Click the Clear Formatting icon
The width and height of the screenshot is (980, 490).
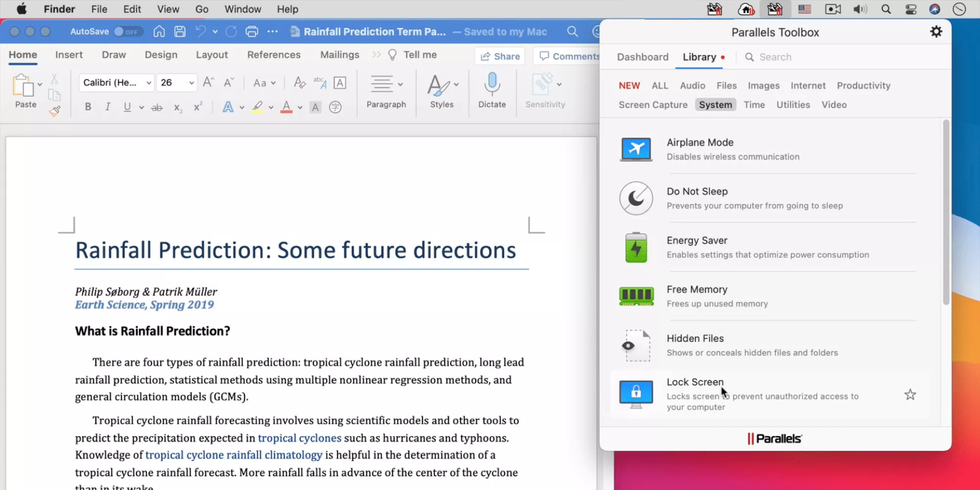pyautogui.click(x=299, y=83)
